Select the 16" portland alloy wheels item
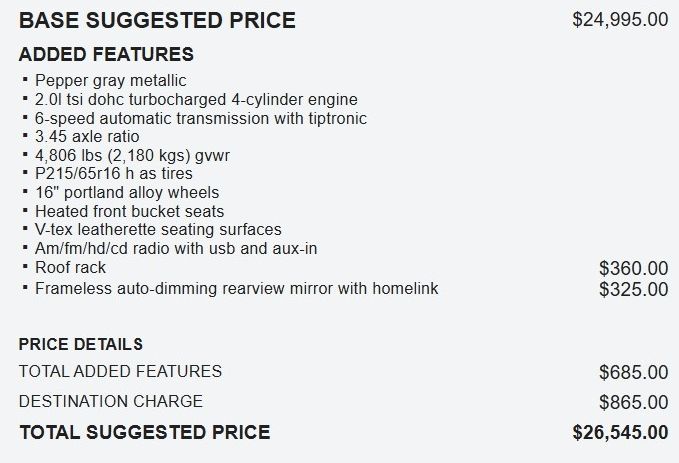Screen dimensions: 679x463 click(x=126, y=193)
